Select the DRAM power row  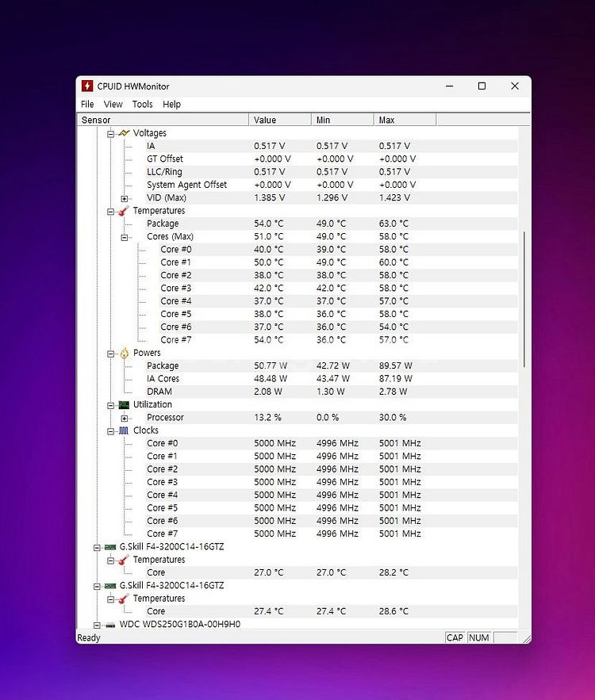(331, 392)
